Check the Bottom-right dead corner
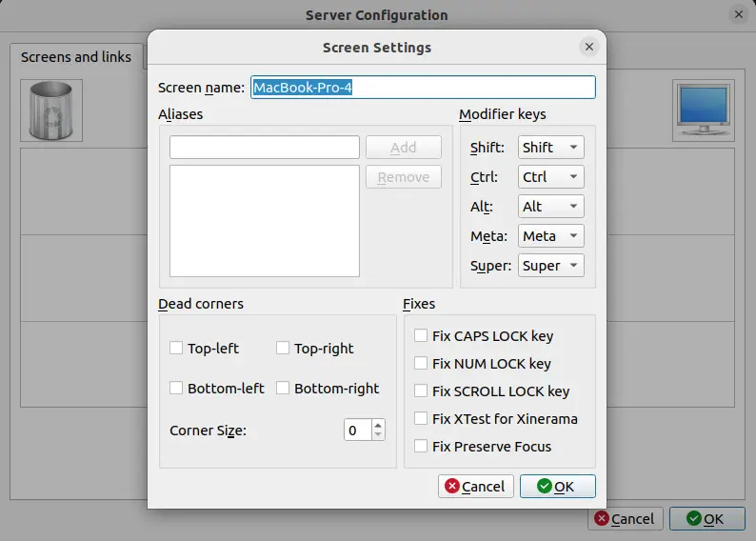756x541 pixels. [x=283, y=389]
